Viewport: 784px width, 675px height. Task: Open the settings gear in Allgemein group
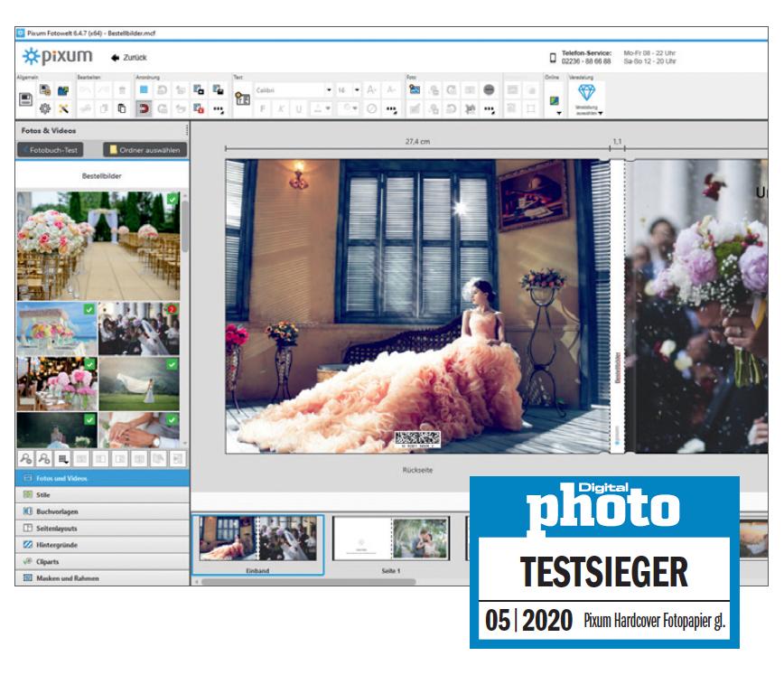pyautogui.click(x=45, y=108)
